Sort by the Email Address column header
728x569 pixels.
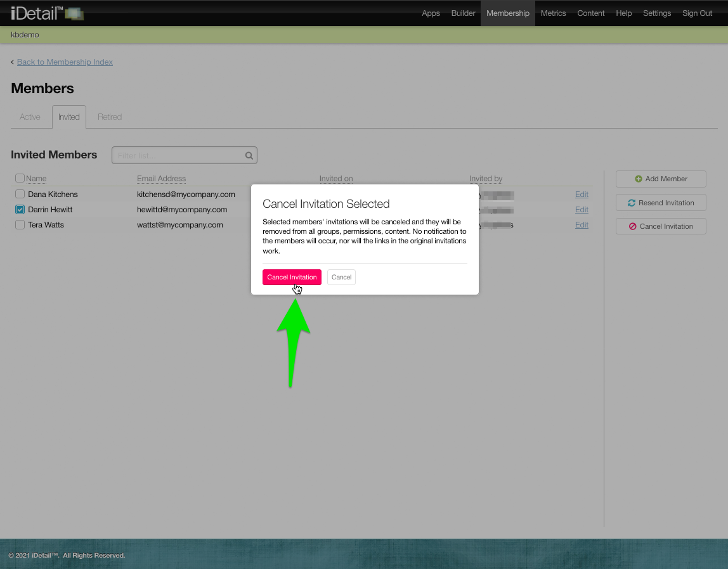(161, 179)
